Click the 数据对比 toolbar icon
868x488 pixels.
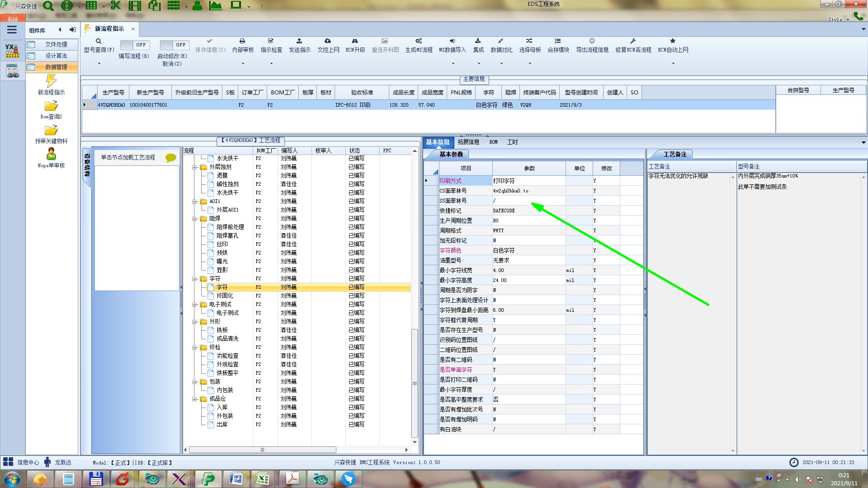coord(501,41)
